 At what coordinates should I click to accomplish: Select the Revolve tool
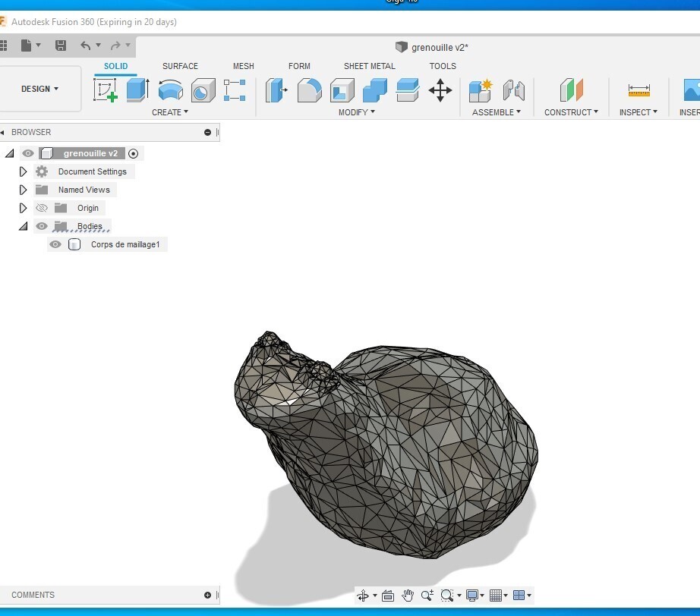pyautogui.click(x=170, y=90)
